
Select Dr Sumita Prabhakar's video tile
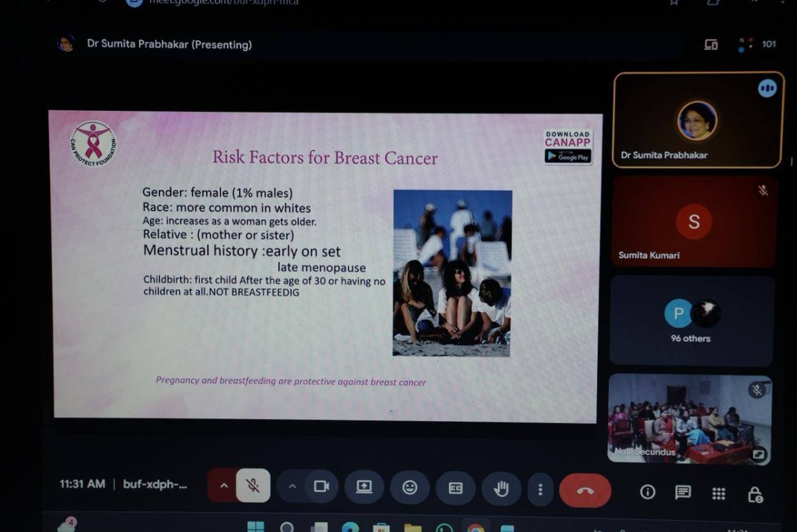pos(697,120)
